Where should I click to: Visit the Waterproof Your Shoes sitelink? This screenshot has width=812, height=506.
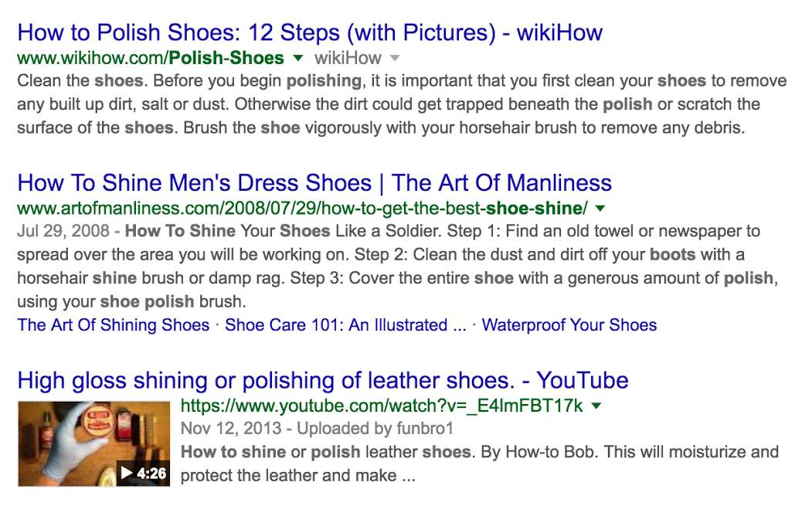[569, 324]
